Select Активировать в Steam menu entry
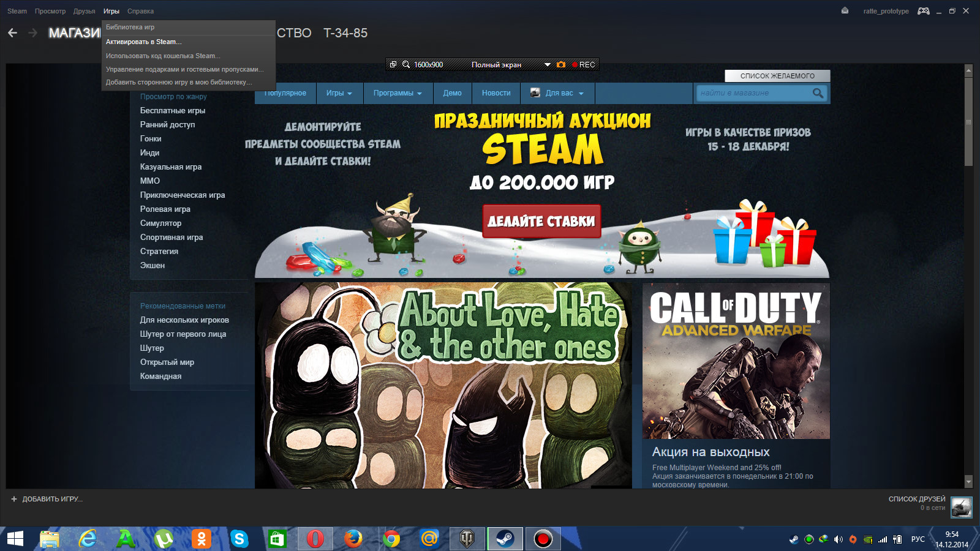The height and width of the screenshot is (551, 980). tap(188, 42)
